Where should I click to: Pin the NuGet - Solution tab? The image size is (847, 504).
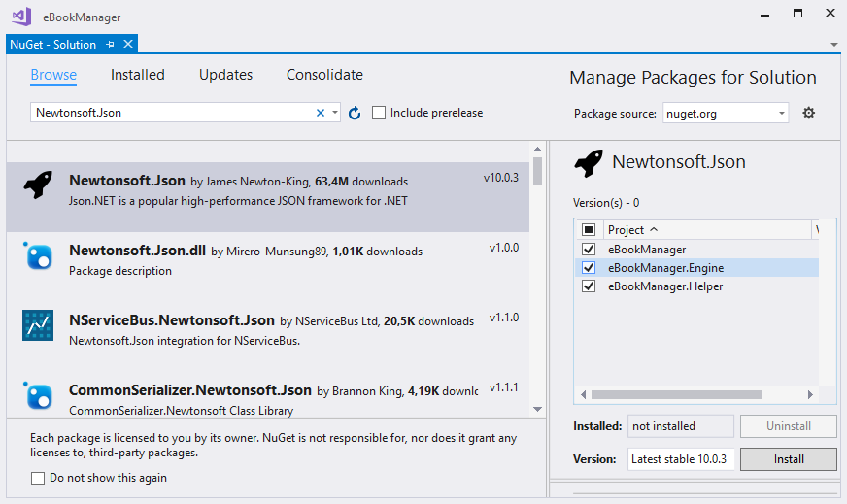pyautogui.click(x=110, y=45)
